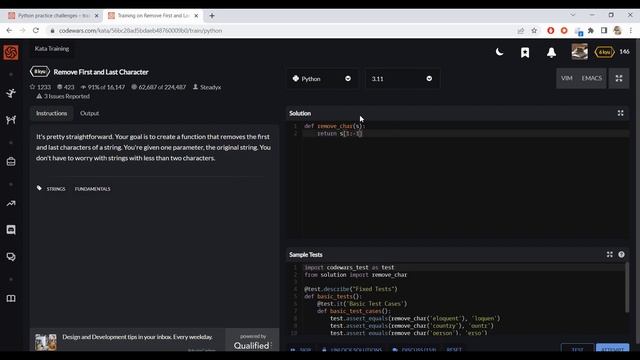Open the briefcase Careers sidebar icon

point(11,162)
